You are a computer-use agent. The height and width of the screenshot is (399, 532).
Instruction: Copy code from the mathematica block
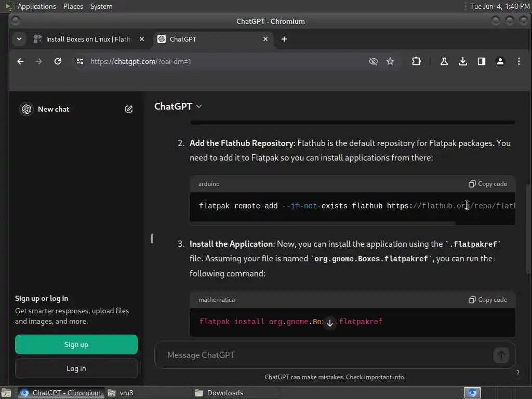pyautogui.click(x=487, y=300)
